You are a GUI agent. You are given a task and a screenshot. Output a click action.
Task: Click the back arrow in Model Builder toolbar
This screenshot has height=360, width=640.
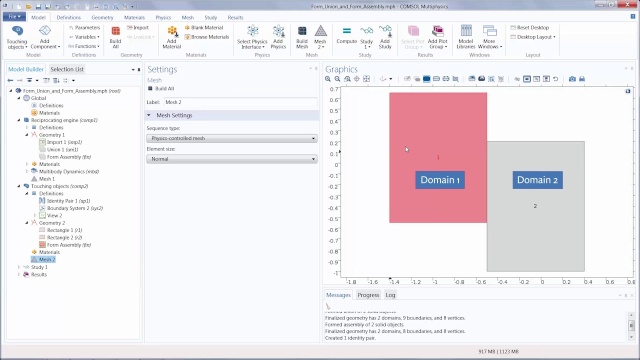10,80
